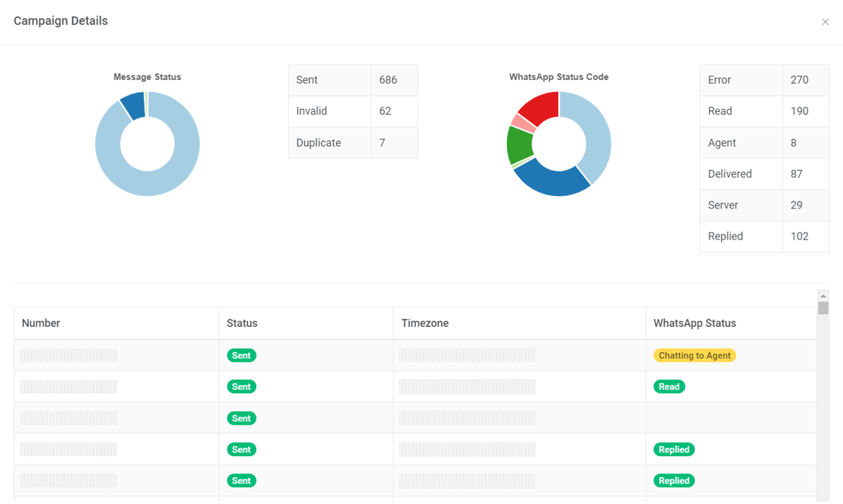Open the WhatsApp Status column header
Screen dimensions: 843x504
696,322
